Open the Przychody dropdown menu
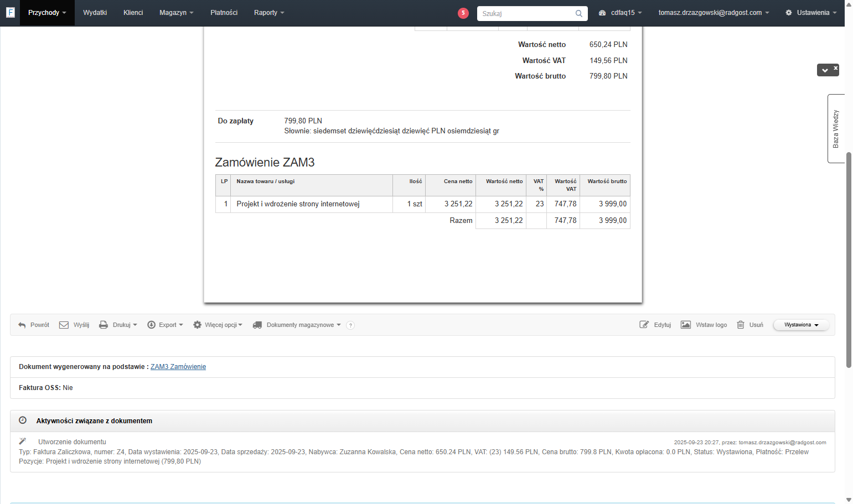Viewport: 853px width, 504px height. (x=47, y=13)
